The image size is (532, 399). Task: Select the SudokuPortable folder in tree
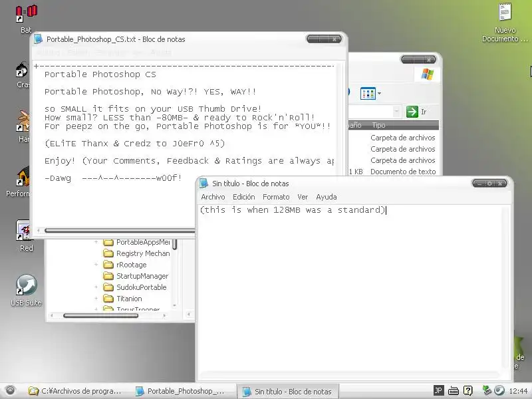(141, 287)
